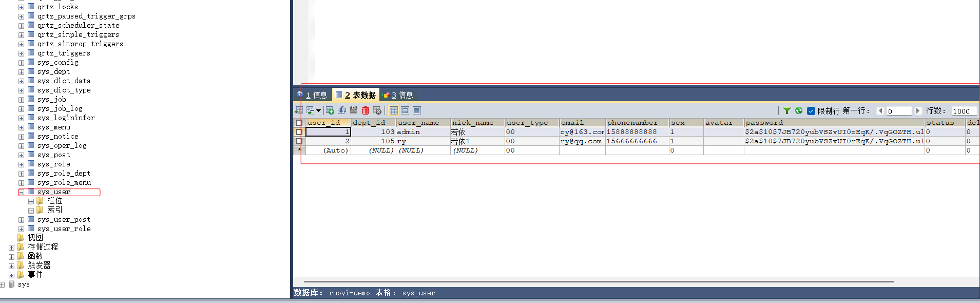
Task: Click the email column header
Action: coord(582,123)
